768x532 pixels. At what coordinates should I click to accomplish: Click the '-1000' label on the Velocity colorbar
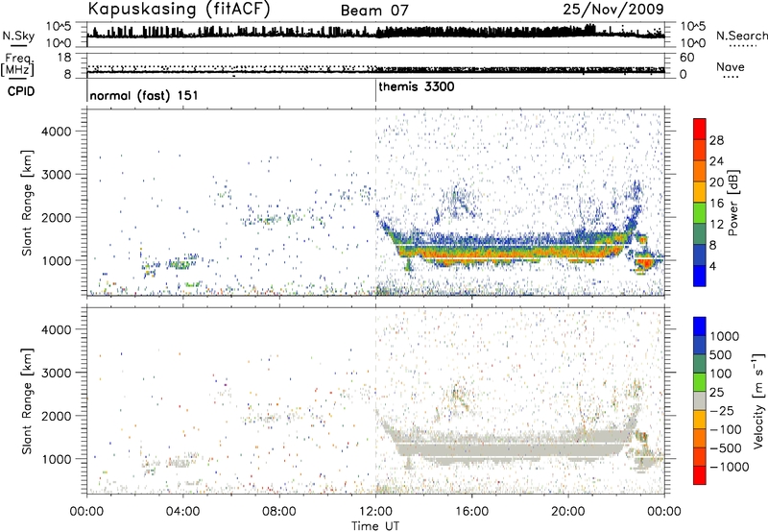pos(729,467)
